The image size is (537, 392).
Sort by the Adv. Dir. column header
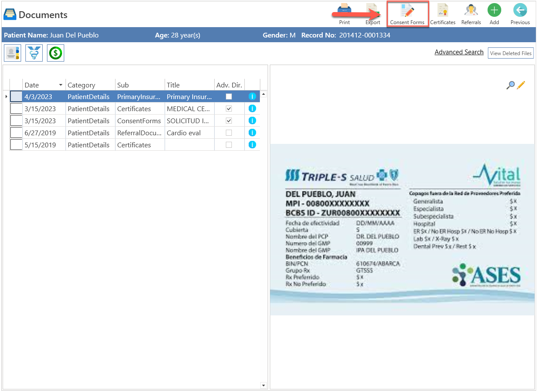pyautogui.click(x=229, y=85)
